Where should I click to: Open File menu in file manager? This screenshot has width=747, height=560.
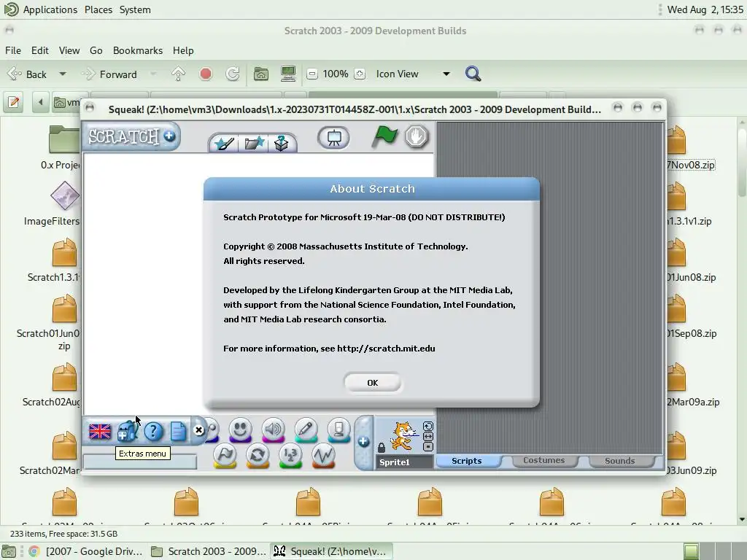click(x=13, y=50)
